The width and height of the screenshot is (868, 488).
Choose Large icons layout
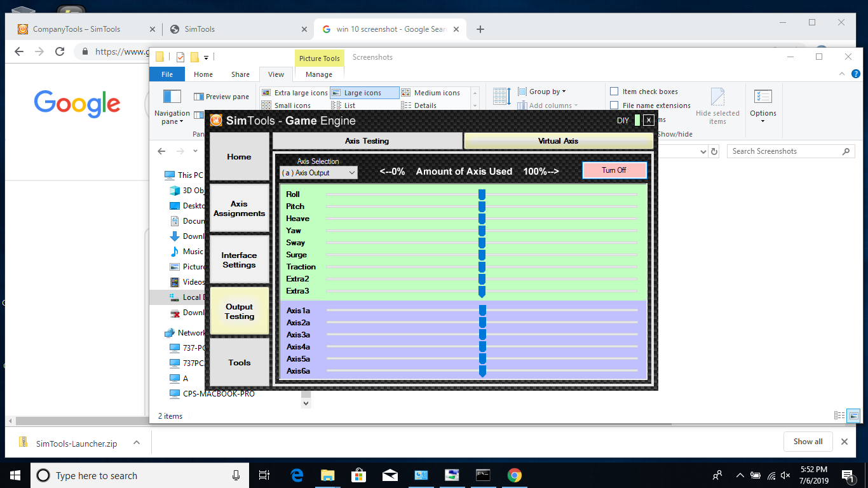click(x=364, y=93)
